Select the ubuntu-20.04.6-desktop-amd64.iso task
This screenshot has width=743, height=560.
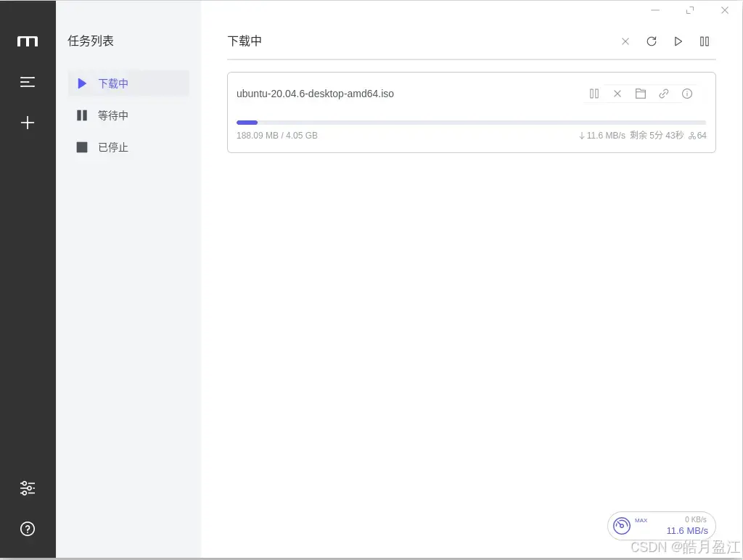315,94
